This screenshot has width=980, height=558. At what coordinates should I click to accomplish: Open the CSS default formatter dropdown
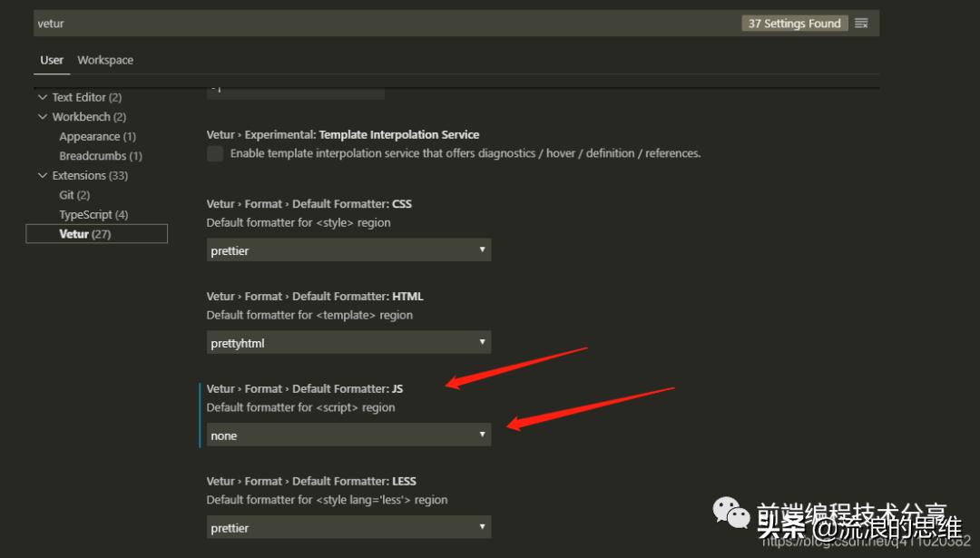348,250
